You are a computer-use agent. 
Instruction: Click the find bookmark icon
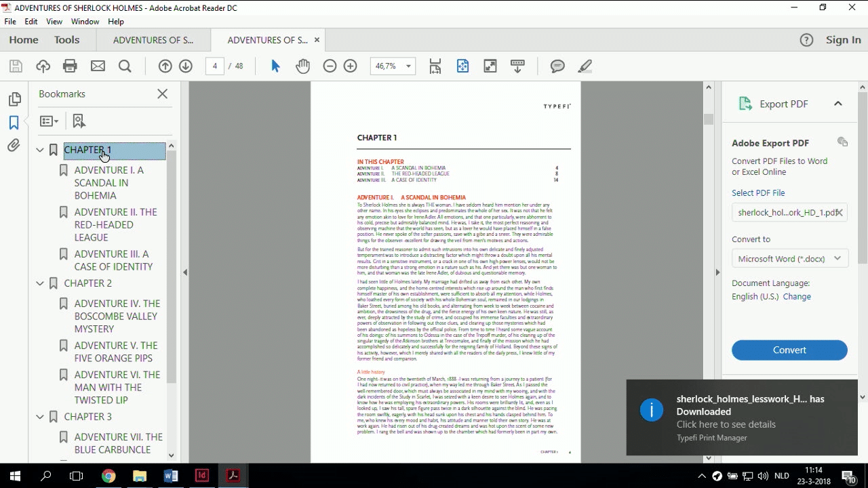[79, 121]
